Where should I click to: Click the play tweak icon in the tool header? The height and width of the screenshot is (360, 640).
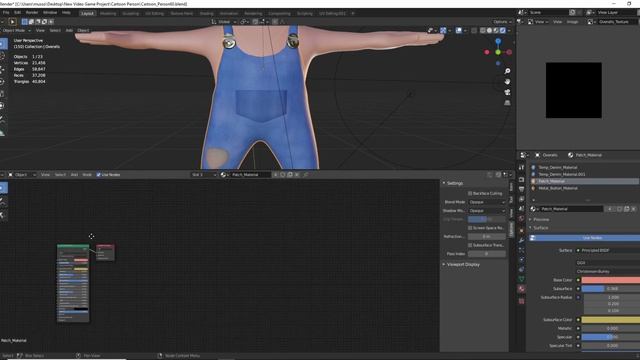point(12,22)
